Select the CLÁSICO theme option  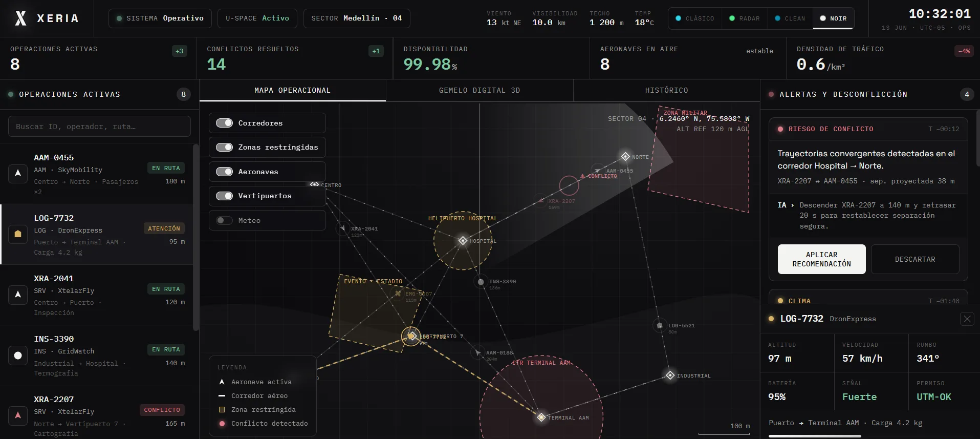695,18
